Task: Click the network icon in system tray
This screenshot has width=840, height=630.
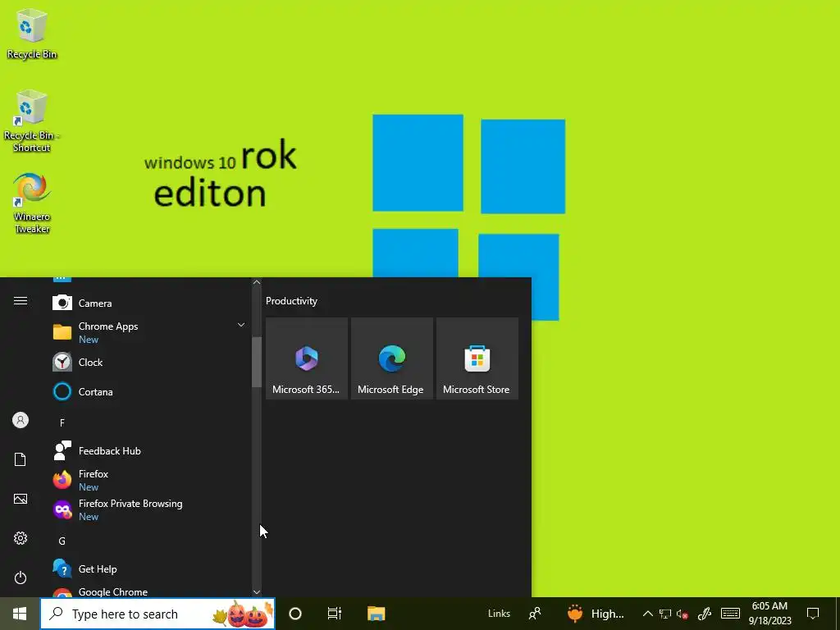Action: point(664,614)
